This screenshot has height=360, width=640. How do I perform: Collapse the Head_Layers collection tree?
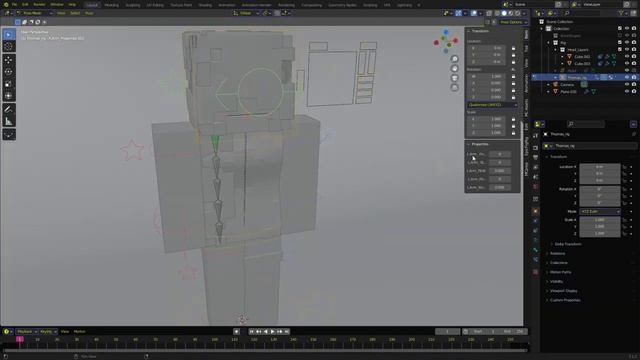tap(556, 49)
